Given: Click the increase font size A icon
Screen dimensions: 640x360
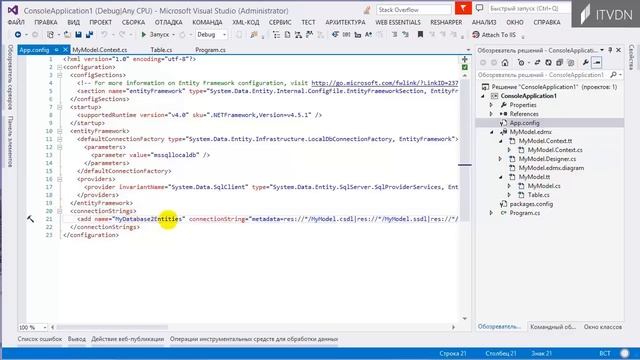Looking at the screenshot, I should 369,35.
